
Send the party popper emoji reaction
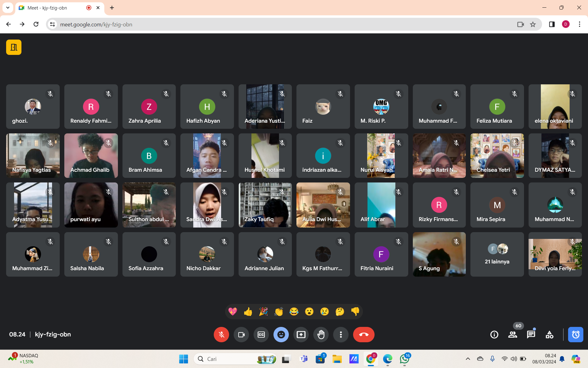coord(263,312)
